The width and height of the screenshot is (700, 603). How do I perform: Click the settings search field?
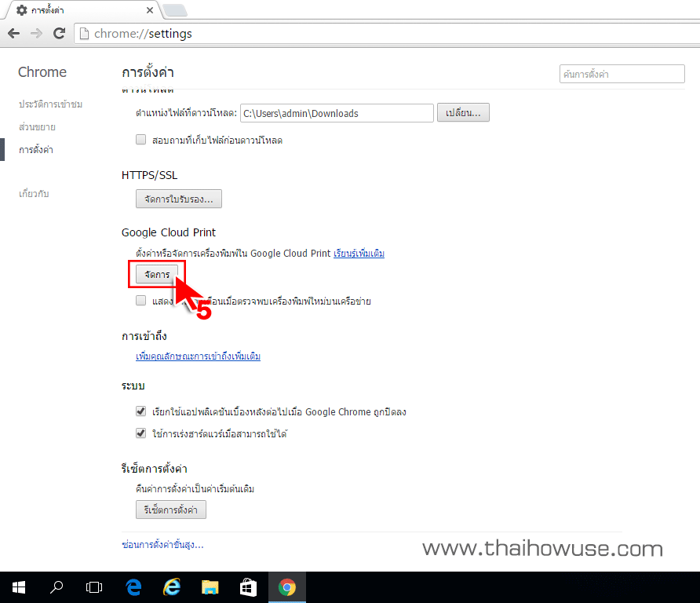(x=622, y=74)
